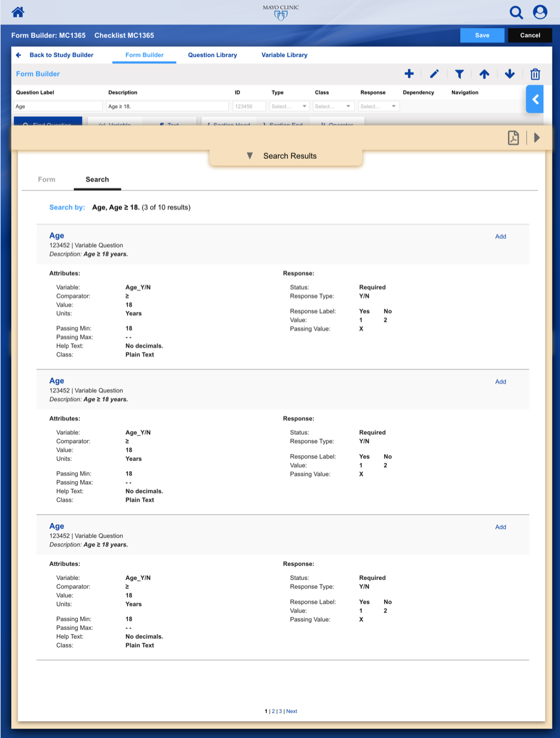This screenshot has width=560, height=738.
Task: Export results with PDF icon
Action: (x=513, y=138)
